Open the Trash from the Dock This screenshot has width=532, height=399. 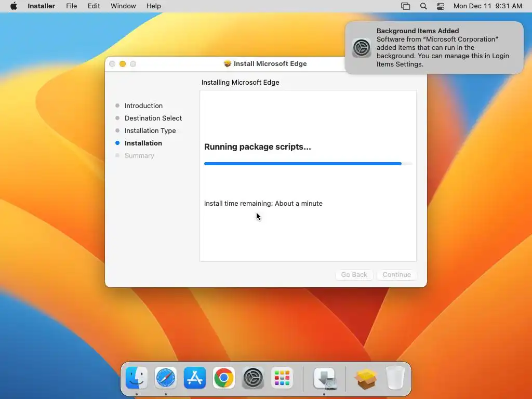pos(395,378)
